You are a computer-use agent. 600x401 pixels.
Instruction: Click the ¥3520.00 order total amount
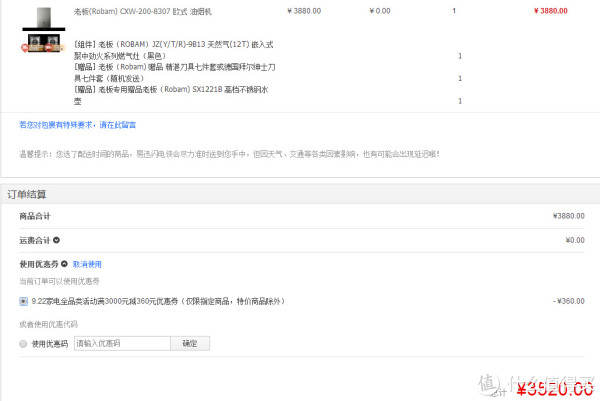[555, 389]
